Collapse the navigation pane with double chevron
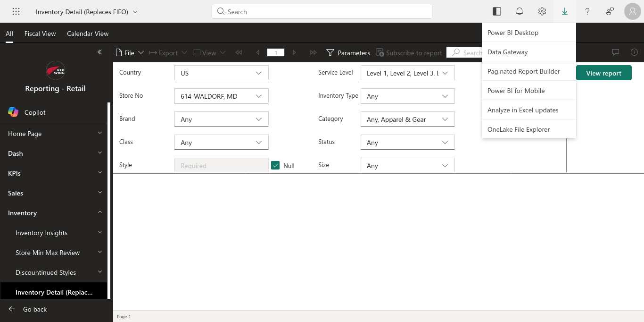Image resolution: width=644 pixels, height=322 pixels. point(99,52)
